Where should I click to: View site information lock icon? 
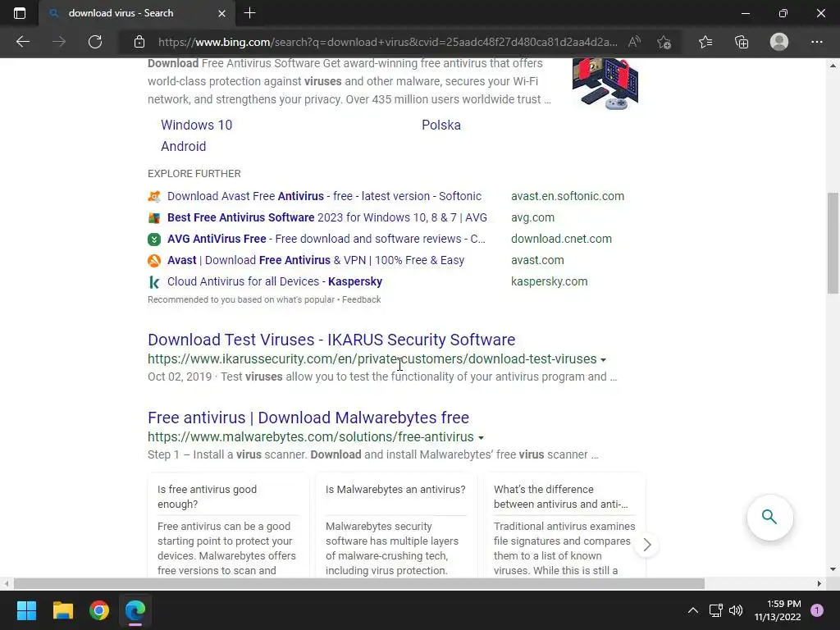(x=139, y=42)
